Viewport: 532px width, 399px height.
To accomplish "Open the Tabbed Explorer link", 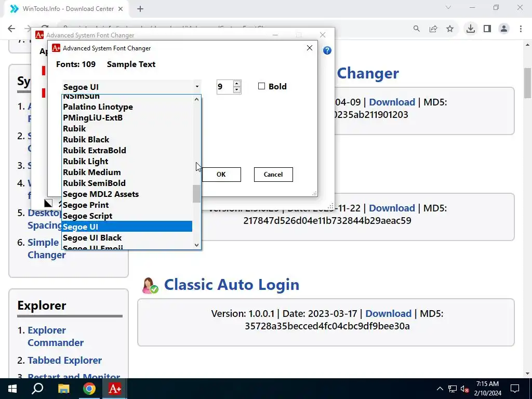I will tap(65, 361).
